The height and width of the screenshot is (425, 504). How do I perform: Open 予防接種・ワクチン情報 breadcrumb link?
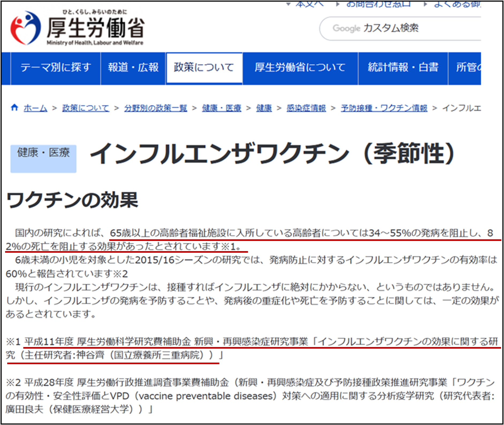(x=384, y=108)
